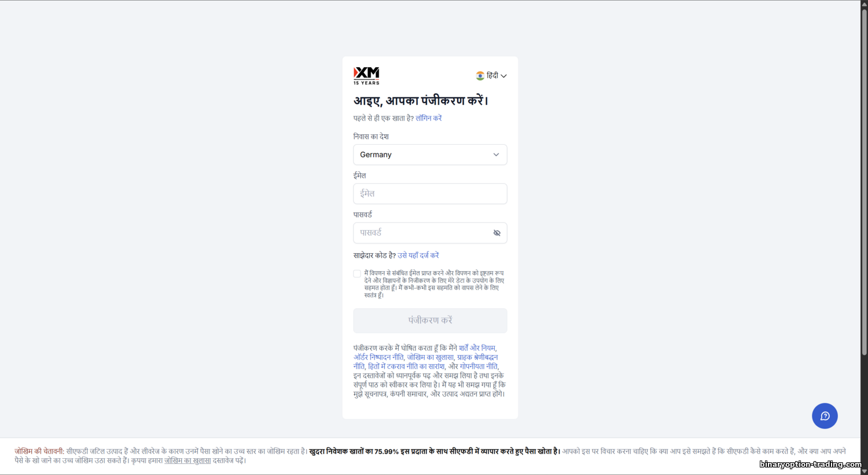Click the पंजीकरण करें button
The height and width of the screenshot is (475, 868).
pos(430,320)
